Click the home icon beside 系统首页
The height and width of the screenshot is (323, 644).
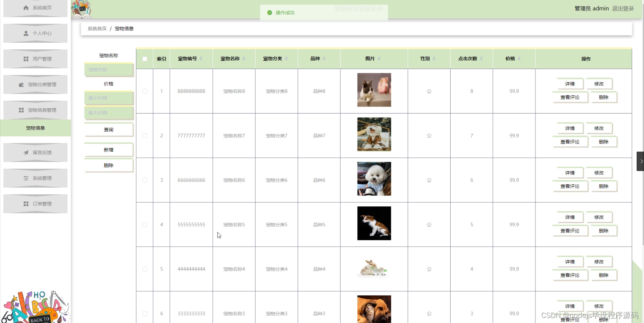[x=26, y=8]
